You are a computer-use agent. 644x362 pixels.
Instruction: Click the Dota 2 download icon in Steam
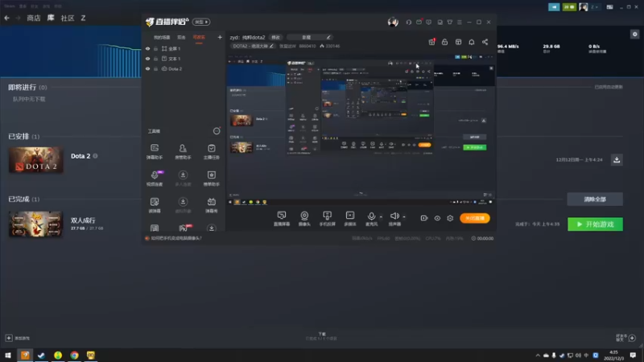point(617,159)
